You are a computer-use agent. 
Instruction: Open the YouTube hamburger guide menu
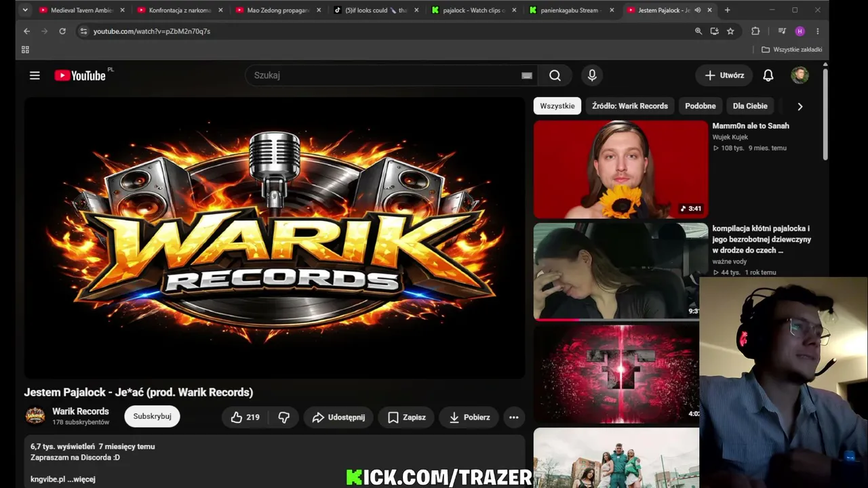pyautogui.click(x=35, y=75)
